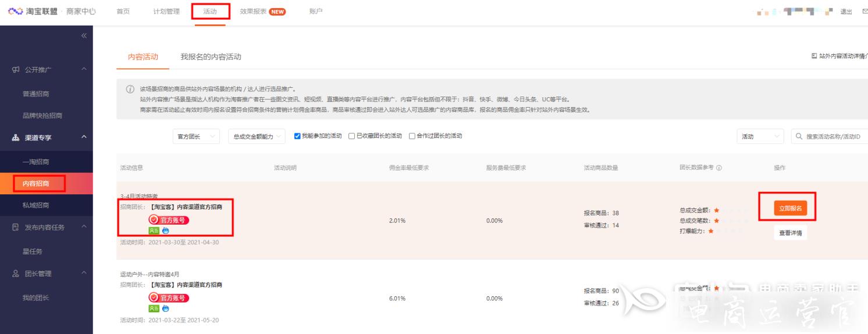This screenshot has height=334, width=868.
Task: Switch to 我报名的内容活动 tab
Action: pyautogui.click(x=211, y=56)
